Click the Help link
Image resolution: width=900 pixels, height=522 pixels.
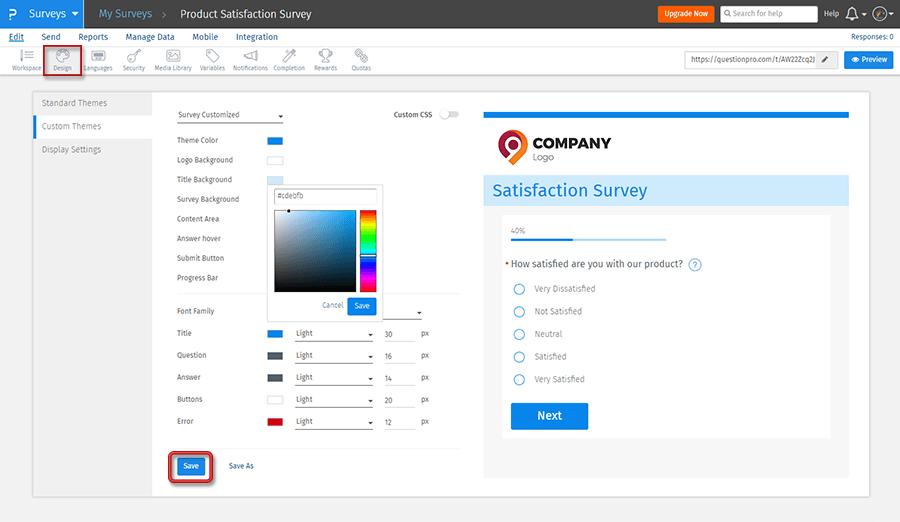point(831,14)
